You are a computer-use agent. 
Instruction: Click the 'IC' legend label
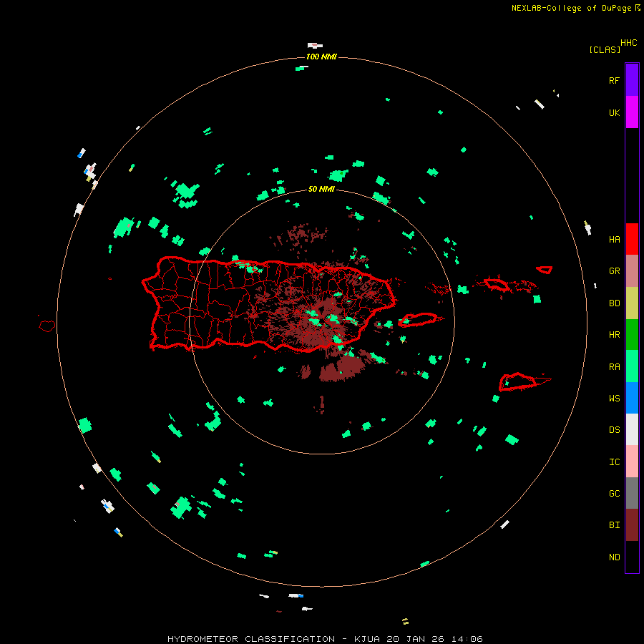pyautogui.click(x=614, y=462)
